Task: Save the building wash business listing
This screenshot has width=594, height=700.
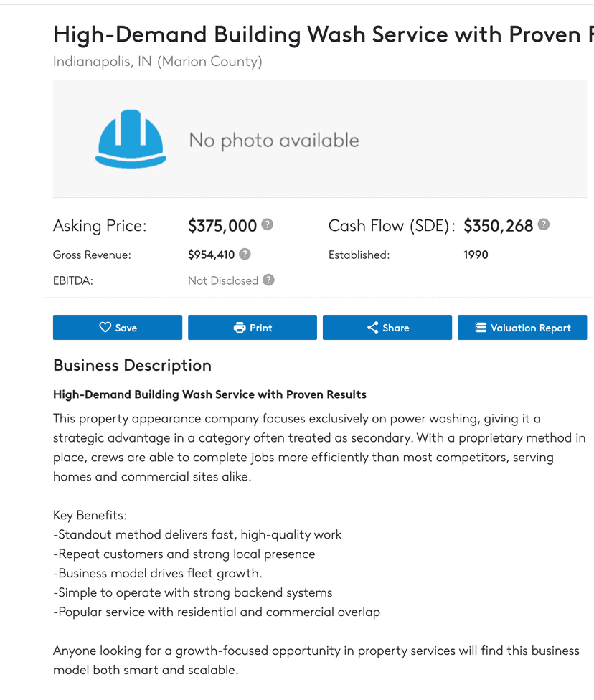Action: (118, 327)
